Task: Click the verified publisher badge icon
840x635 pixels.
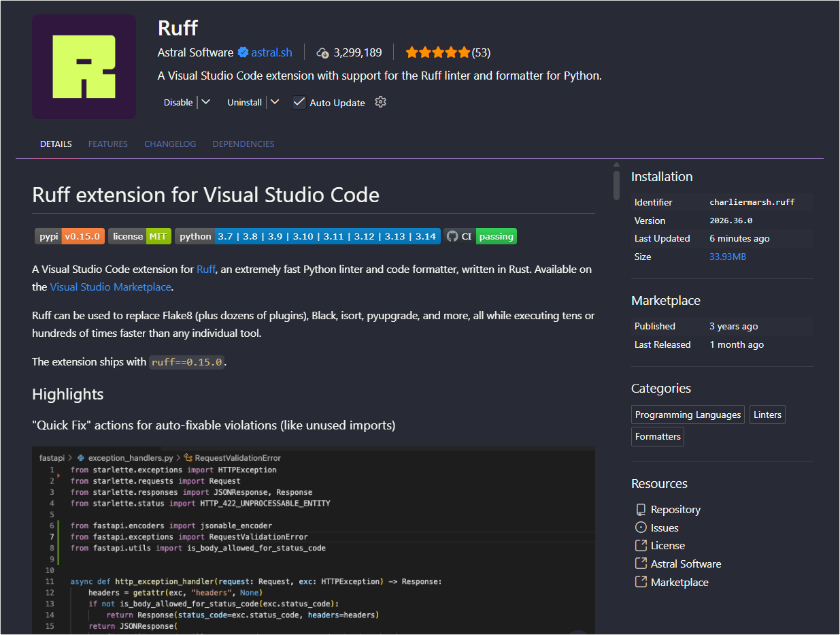Action: pyautogui.click(x=243, y=52)
